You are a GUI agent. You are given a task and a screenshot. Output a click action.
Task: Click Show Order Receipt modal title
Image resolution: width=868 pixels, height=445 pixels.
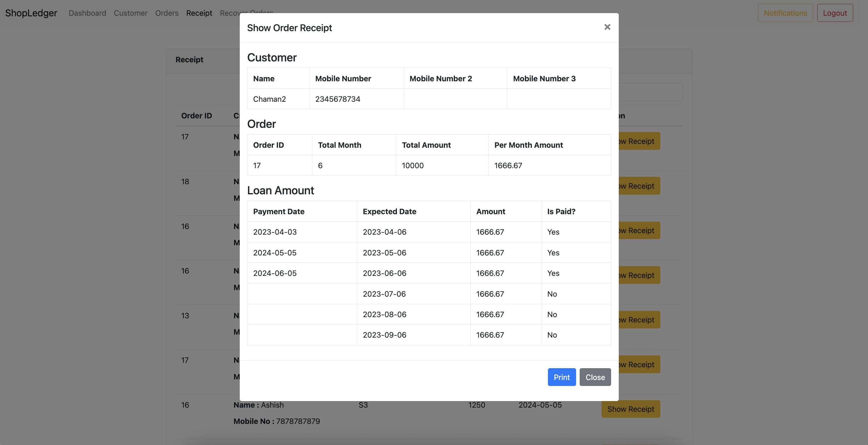[290, 28]
